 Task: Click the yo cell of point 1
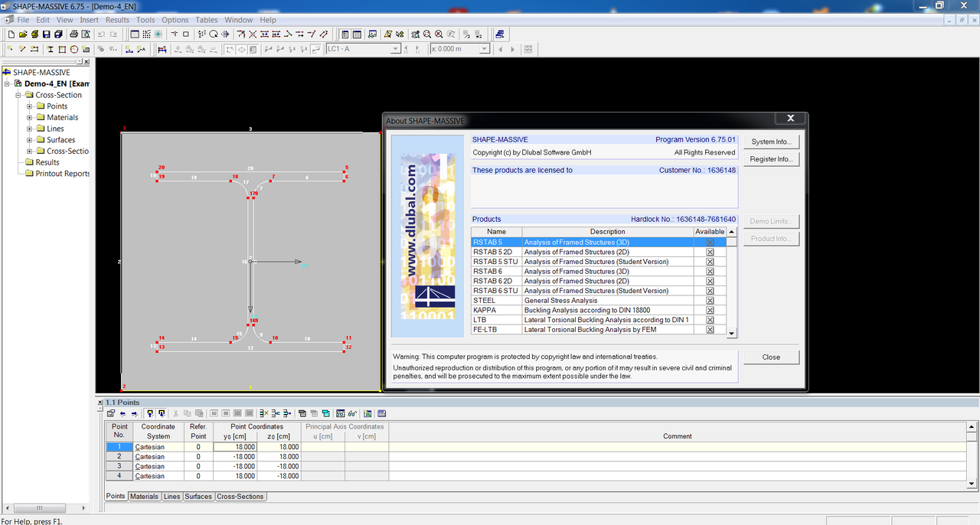[234, 447]
